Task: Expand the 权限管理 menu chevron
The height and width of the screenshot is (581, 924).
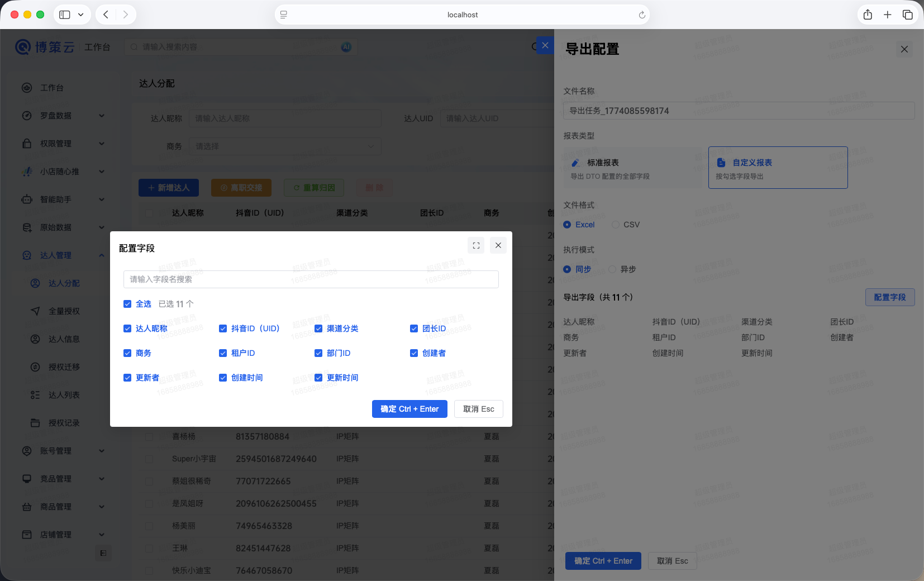Action: click(x=102, y=144)
